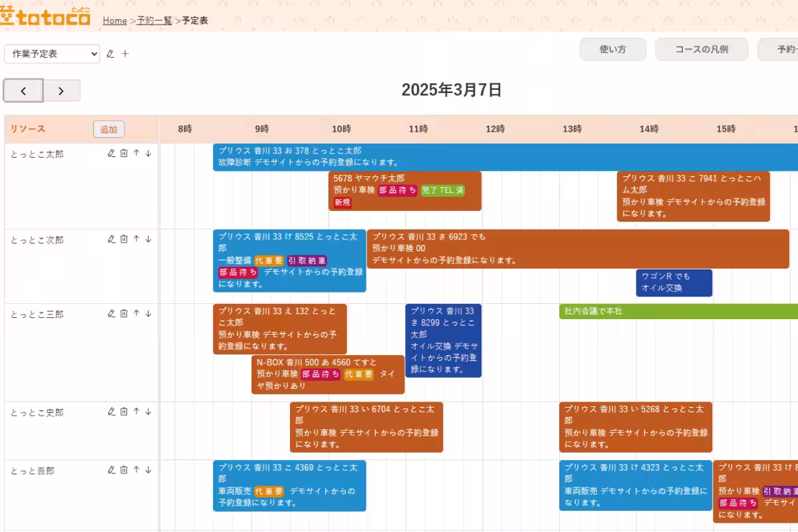Open the 5678 ヤマウチ太郎 reservation block
This screenshot has width=798, height=532.
(x=404, y=190)
